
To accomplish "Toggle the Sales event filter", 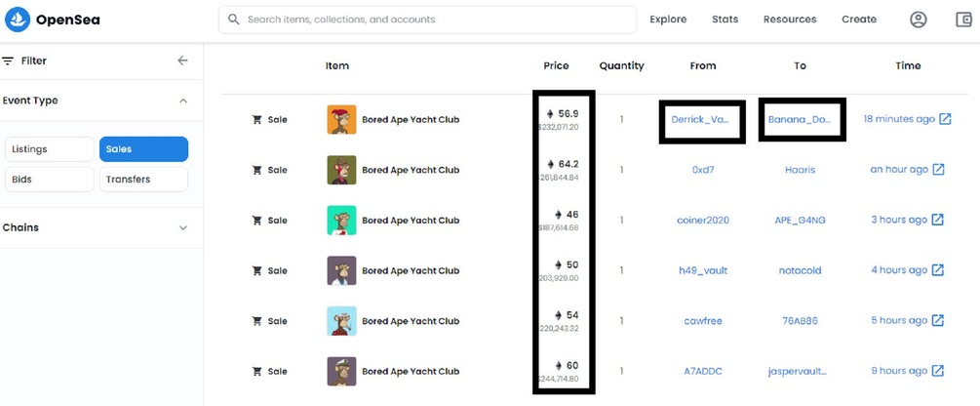I will point(143,149).
